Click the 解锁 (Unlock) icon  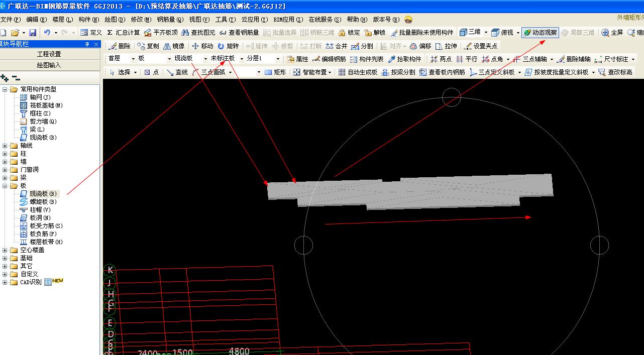point(375,32)
